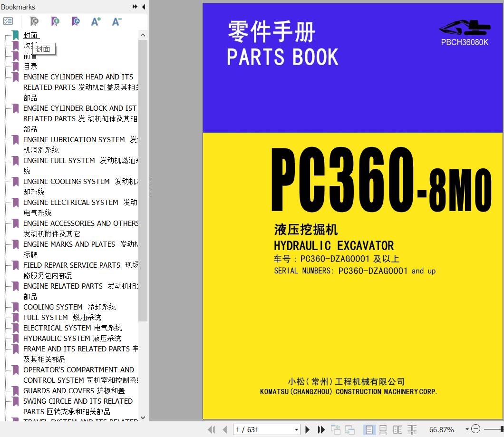Select single page view layout
504x437 pixels.
[369, 429]
